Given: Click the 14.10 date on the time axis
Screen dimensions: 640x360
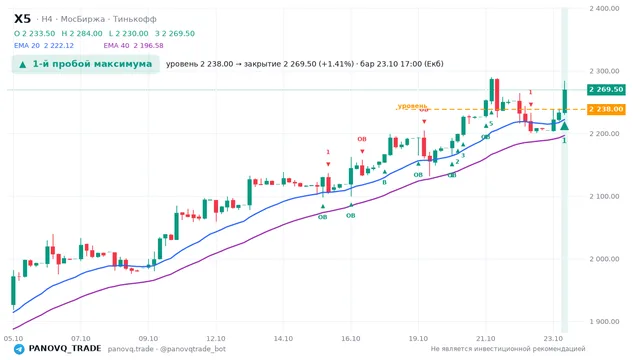Looking at the screenshot, I should [x=283, y=339].
